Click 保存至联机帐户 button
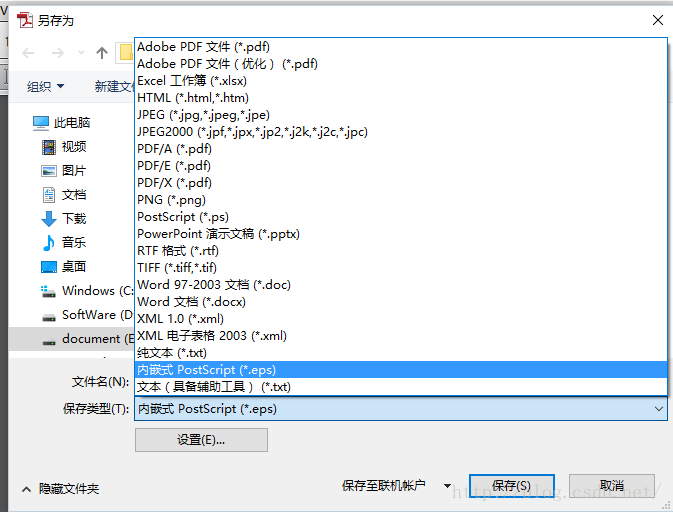This screenshot has width=673, height=512. pos(383,486)
